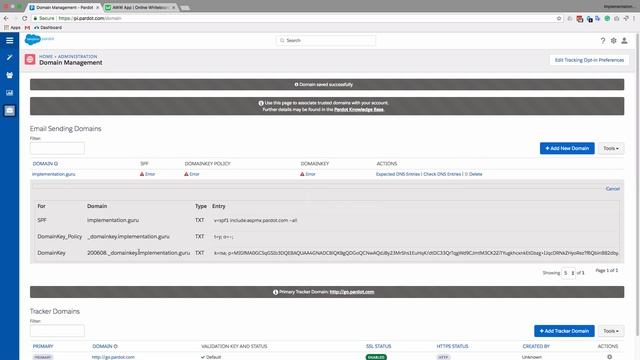640x360 pixels.
Task: Click the SPF entry v=spf1 text
Action: pyautogui.click(x=255, y=220)
